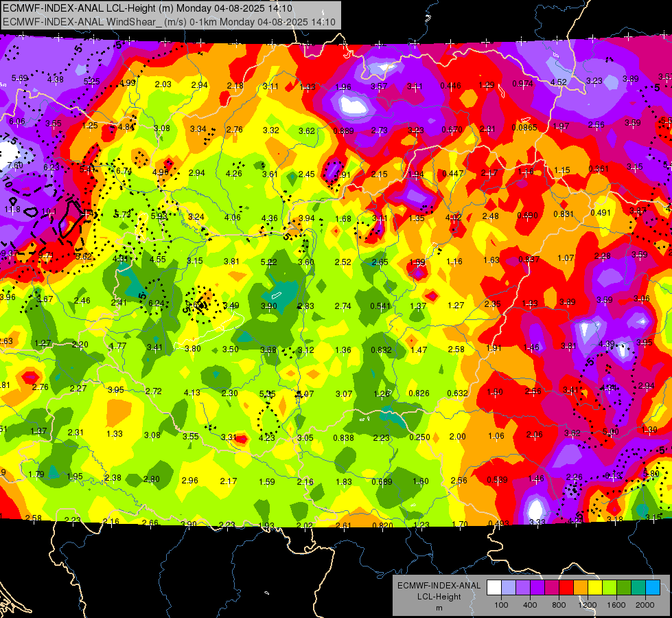Screen dimensions: 672x618
Task: Select the magenta legend color swatch
Action: (552, 588)
